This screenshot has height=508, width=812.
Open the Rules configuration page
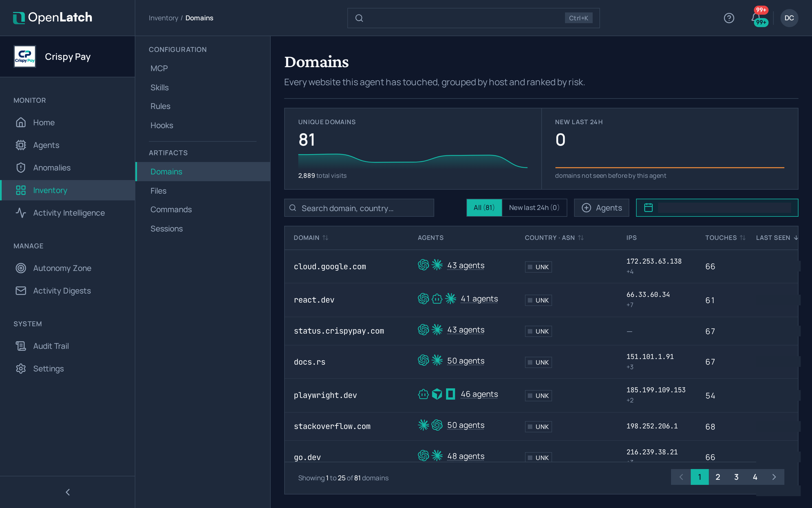(203, 106)
